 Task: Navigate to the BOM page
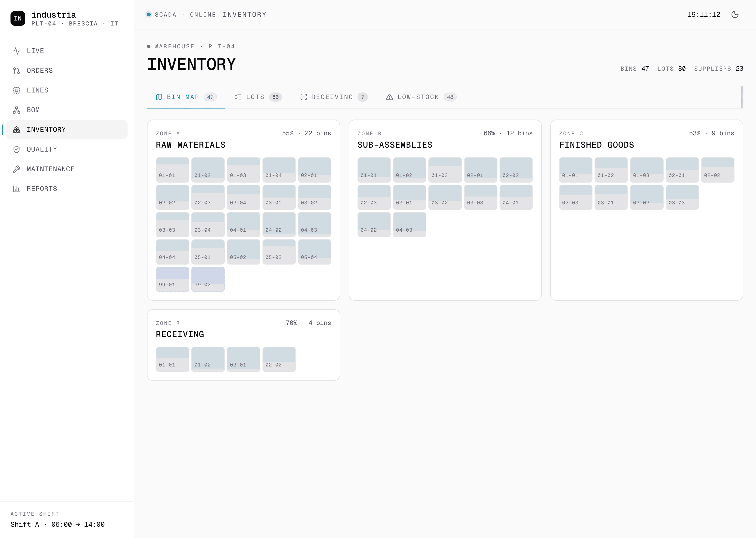click(67, 110)
